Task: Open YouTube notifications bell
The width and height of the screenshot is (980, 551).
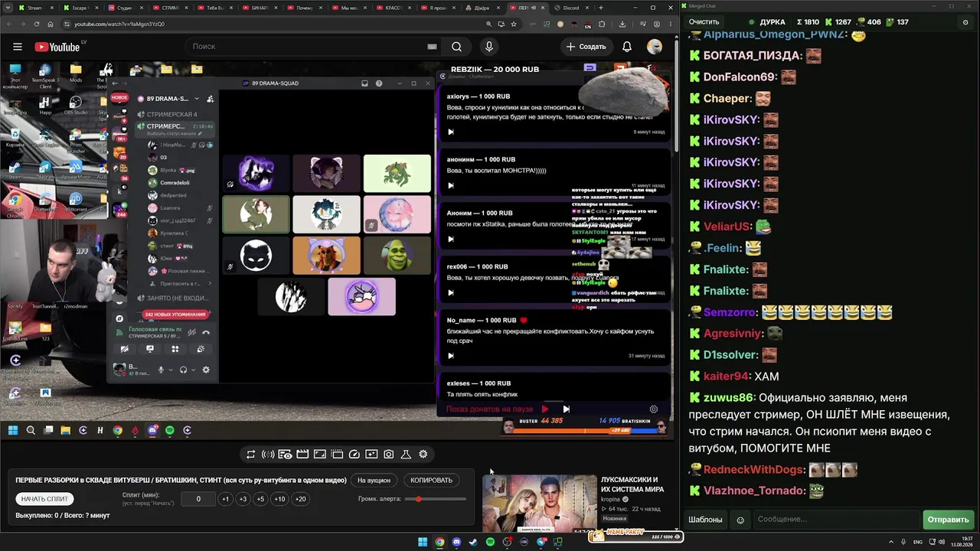Action: pyautogui.click(x=627, y=47)
